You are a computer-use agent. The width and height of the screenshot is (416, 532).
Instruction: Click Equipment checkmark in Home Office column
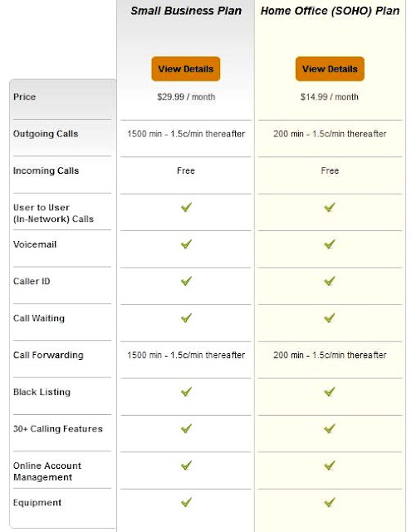click(x=330, y=502)
